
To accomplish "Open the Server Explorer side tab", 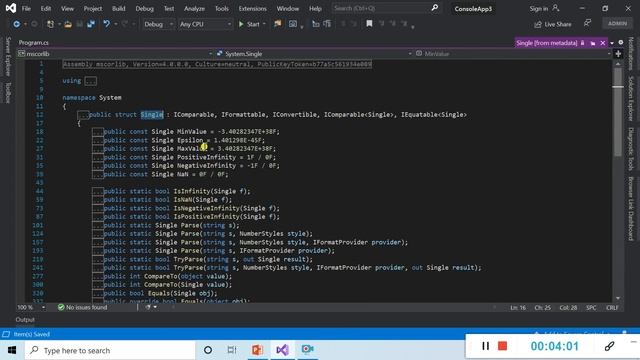I will click(x=8, y=57).
